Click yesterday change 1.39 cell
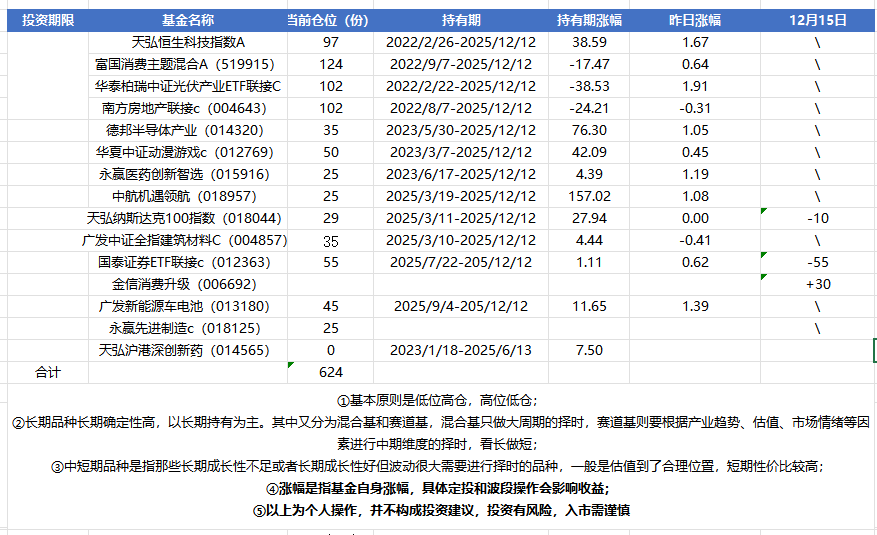 pos(695,306)
